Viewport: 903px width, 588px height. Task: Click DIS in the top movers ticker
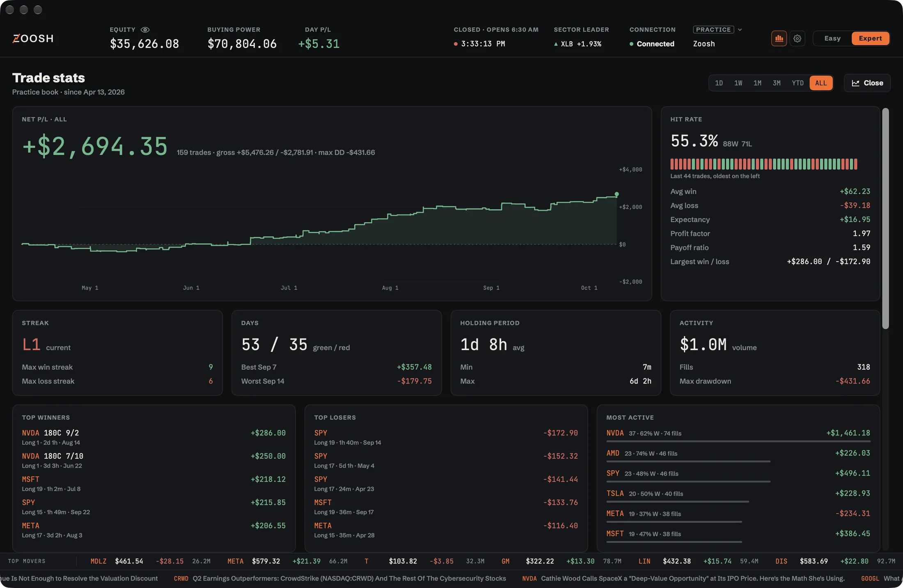[781, 561]
